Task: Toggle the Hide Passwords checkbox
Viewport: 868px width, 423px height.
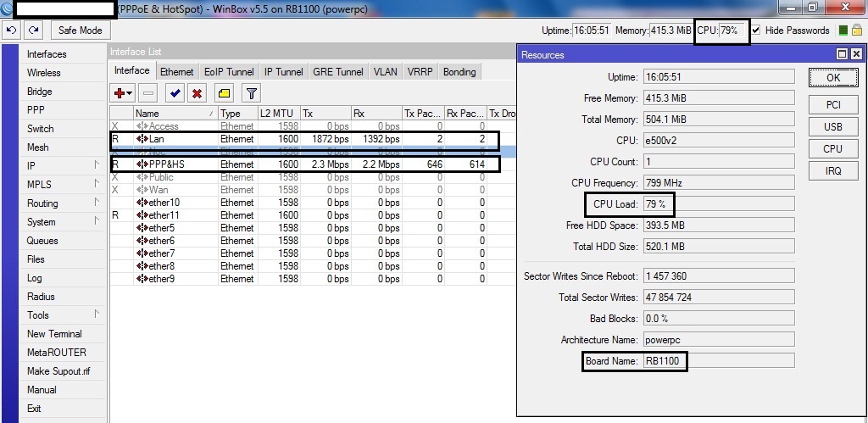Action: pos(756,31)
